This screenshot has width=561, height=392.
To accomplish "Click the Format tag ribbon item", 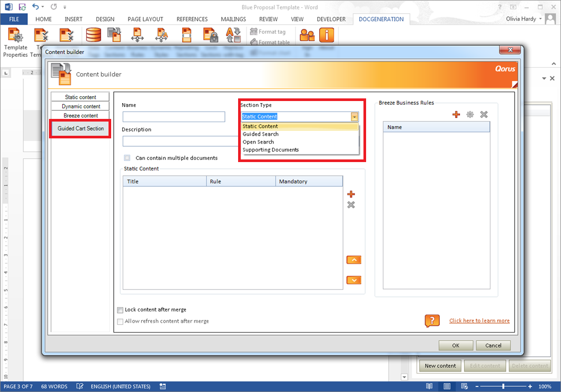I will pyautogui.click(x=268, y=32).
